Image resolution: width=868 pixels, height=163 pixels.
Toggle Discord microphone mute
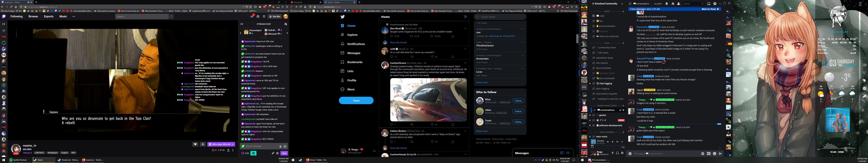tap(613, 153)
